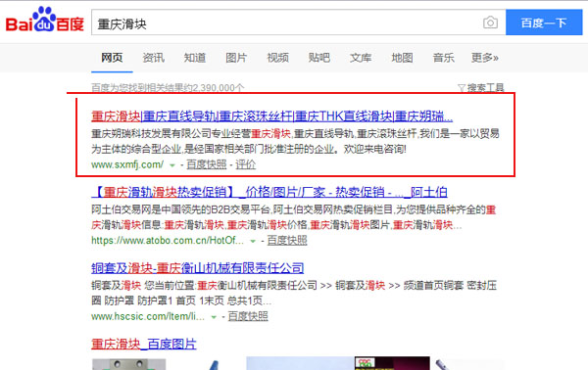The width and height of the screenshot is (588, 370).
Task: Switch to the 知道 tab
Action: [x=195, y=58]
